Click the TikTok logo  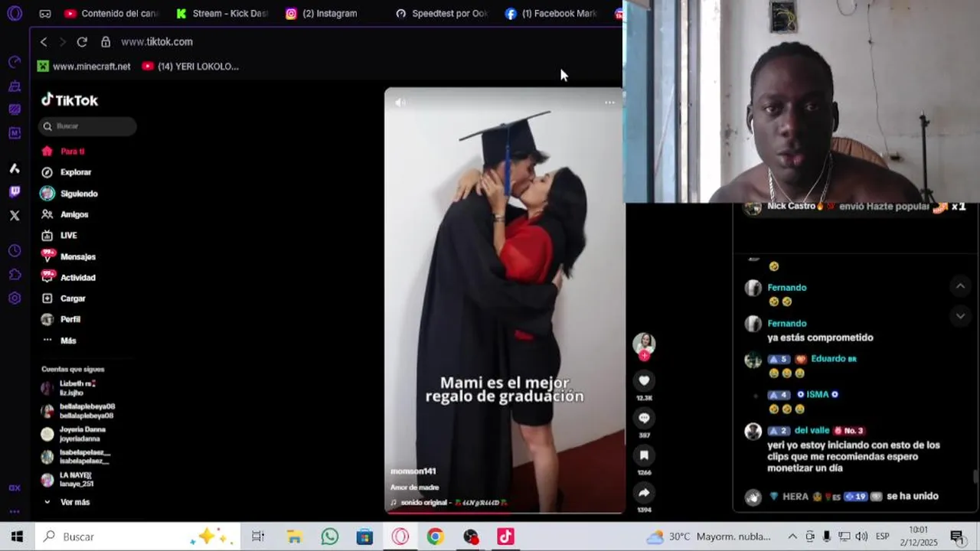[70, 100]
